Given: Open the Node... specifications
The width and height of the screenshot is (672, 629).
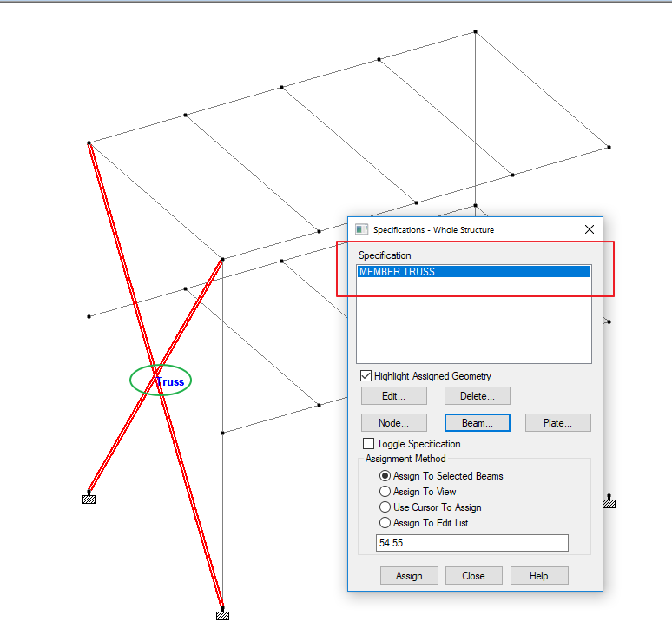Looking at the screenshot, I should coord(394,423).
